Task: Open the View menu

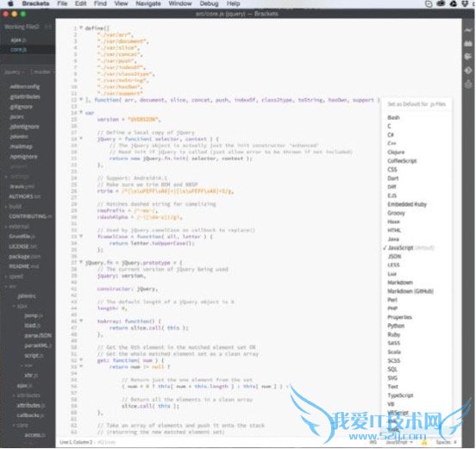Action: 121,3
